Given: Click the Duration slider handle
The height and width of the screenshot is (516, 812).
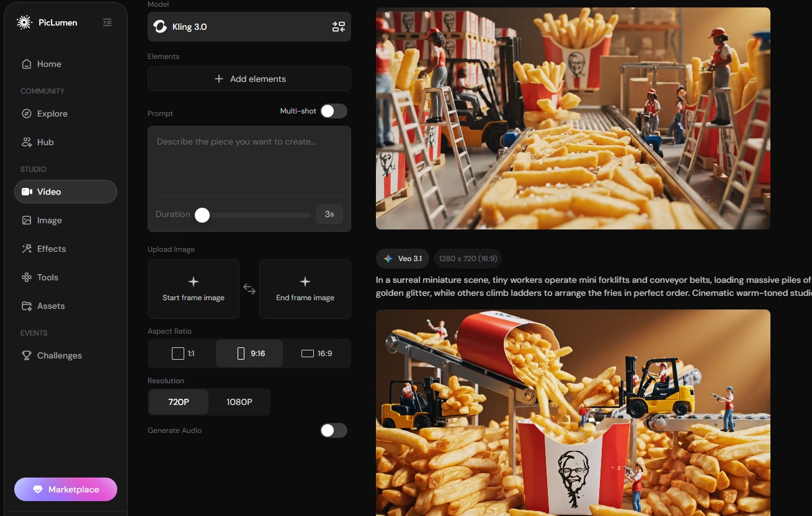Looking at the screenshot, I should (x=202, y=215).
